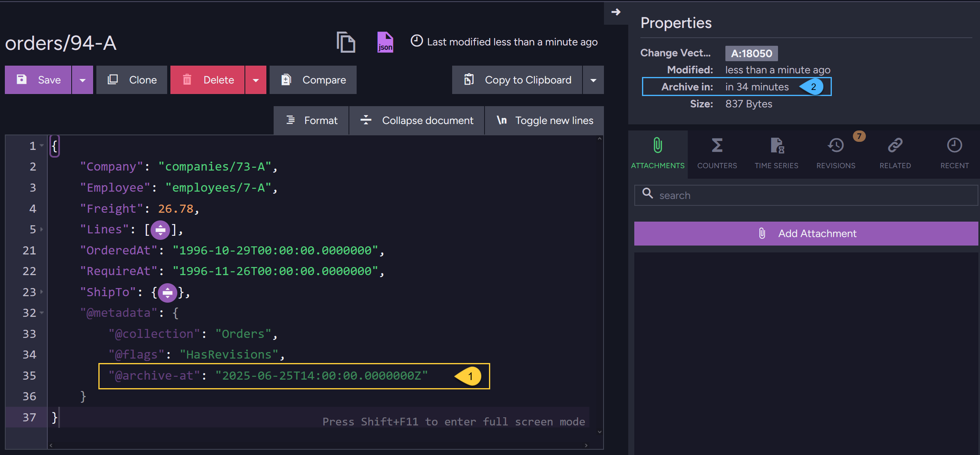Click the magnifier icon in search box

tap(648, 194)
